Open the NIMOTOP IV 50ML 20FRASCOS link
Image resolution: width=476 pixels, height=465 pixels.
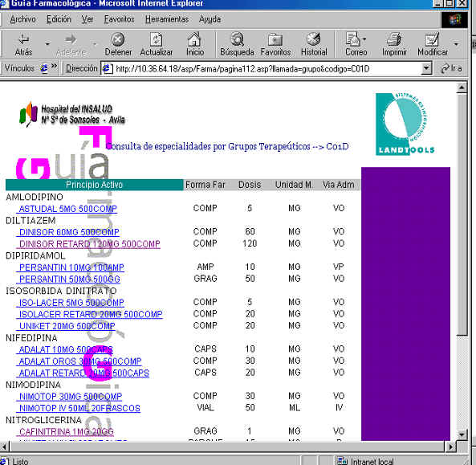[79, 408]
